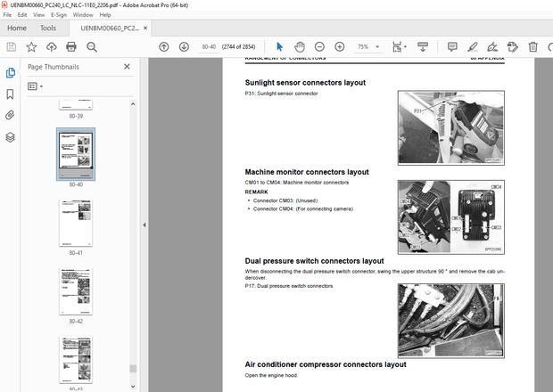Click 'Sunlight sensor connectors layout' heading

(x=305, y=83)
